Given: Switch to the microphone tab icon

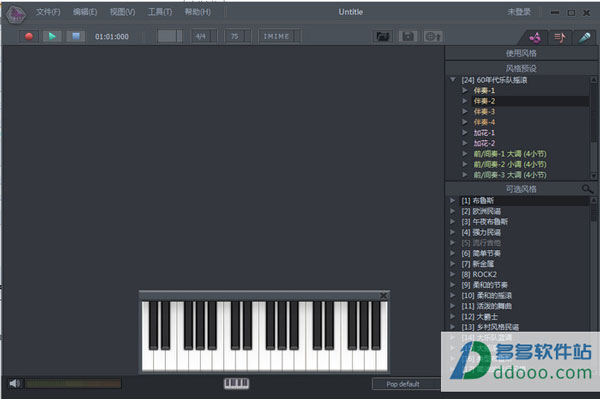Looking at the screenshot, I should [584, 37].
